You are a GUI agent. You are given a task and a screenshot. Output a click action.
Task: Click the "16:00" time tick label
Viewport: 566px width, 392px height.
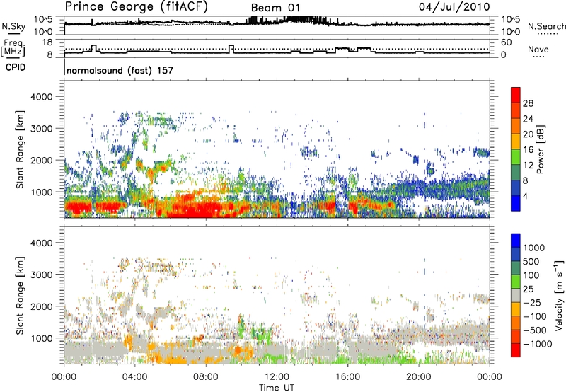coord(348,377)
